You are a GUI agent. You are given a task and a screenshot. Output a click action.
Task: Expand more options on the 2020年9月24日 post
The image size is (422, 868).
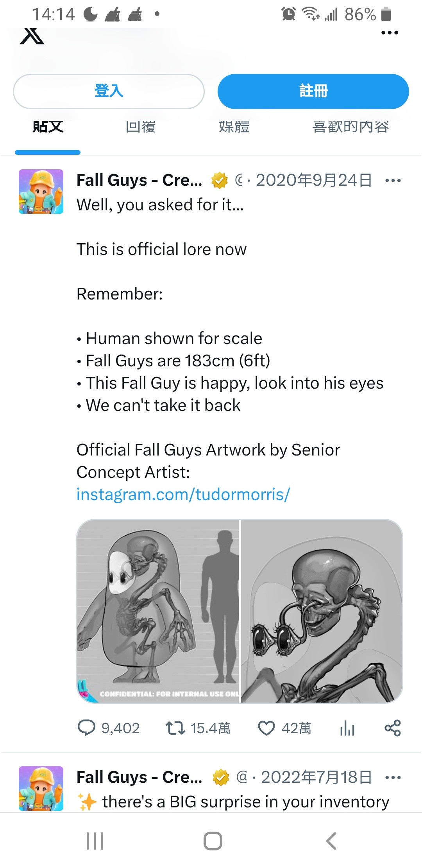393,180
